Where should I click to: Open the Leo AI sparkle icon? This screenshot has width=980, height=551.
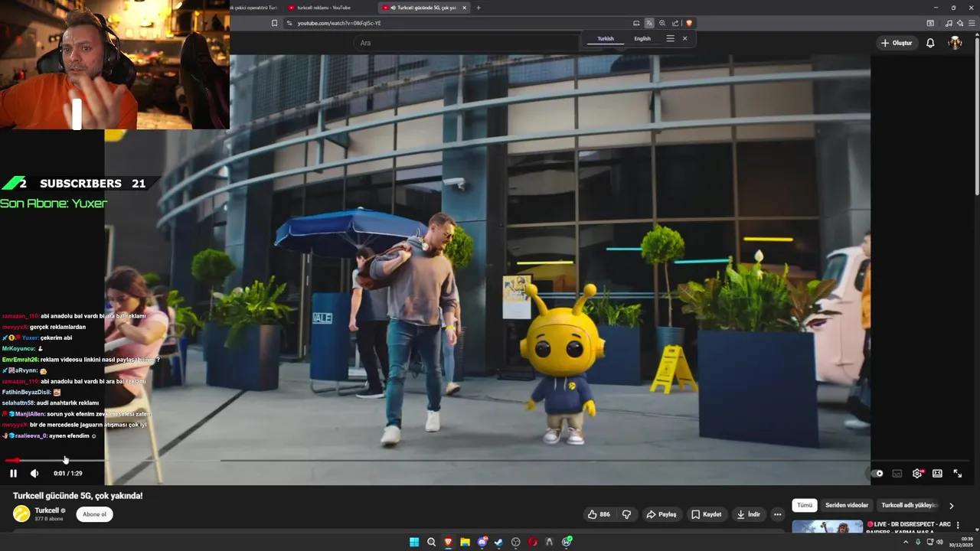960,23
